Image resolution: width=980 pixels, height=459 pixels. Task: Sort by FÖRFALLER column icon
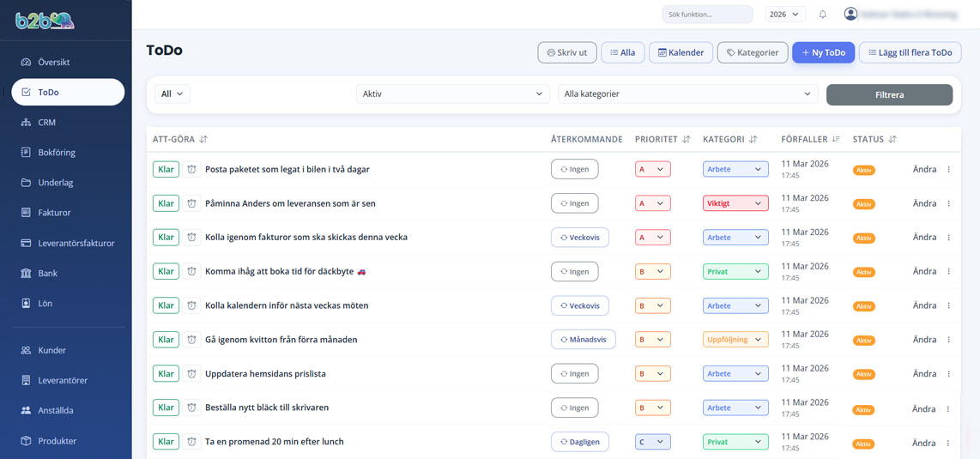[x=836, y=139]
